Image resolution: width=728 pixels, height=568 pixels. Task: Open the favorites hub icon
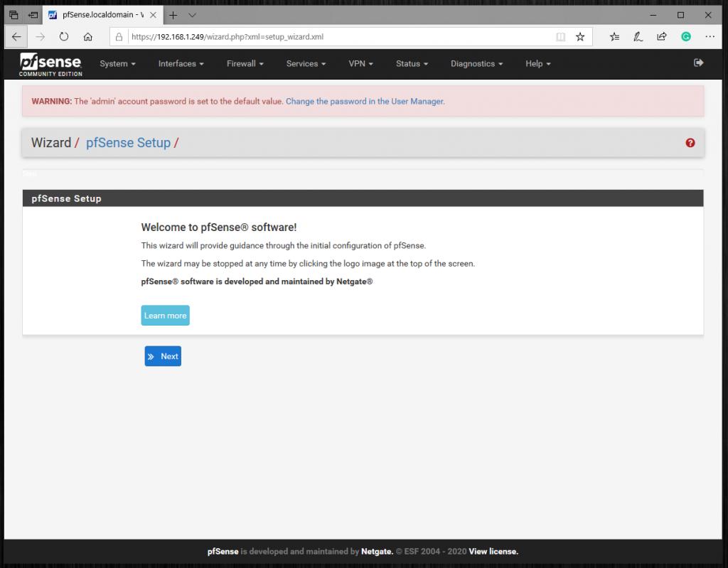click(614, 37)
